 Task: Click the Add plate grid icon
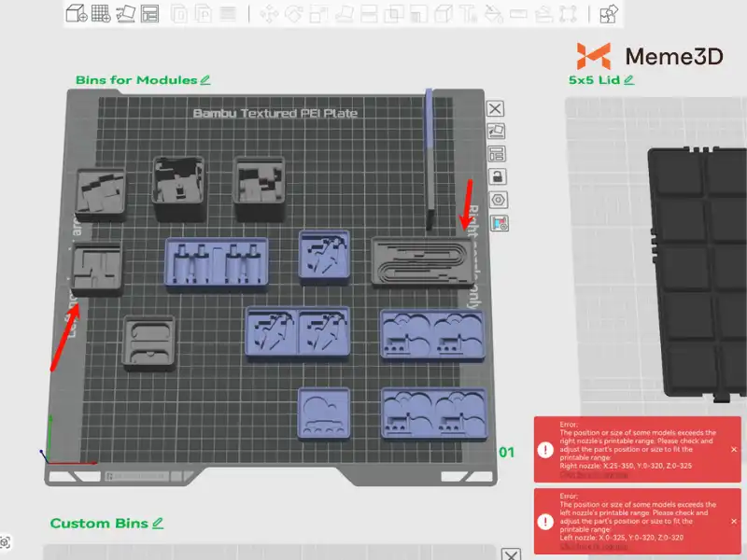[101, 14]
